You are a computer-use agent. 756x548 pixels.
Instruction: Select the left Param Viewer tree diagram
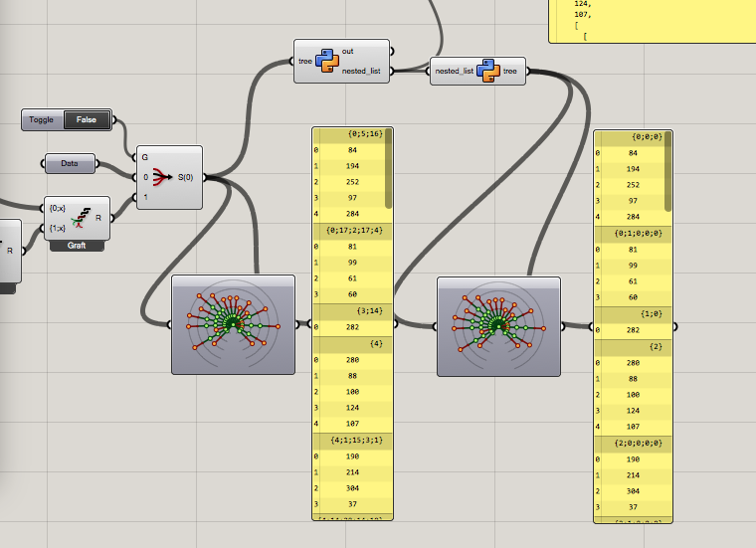(234, 324)
